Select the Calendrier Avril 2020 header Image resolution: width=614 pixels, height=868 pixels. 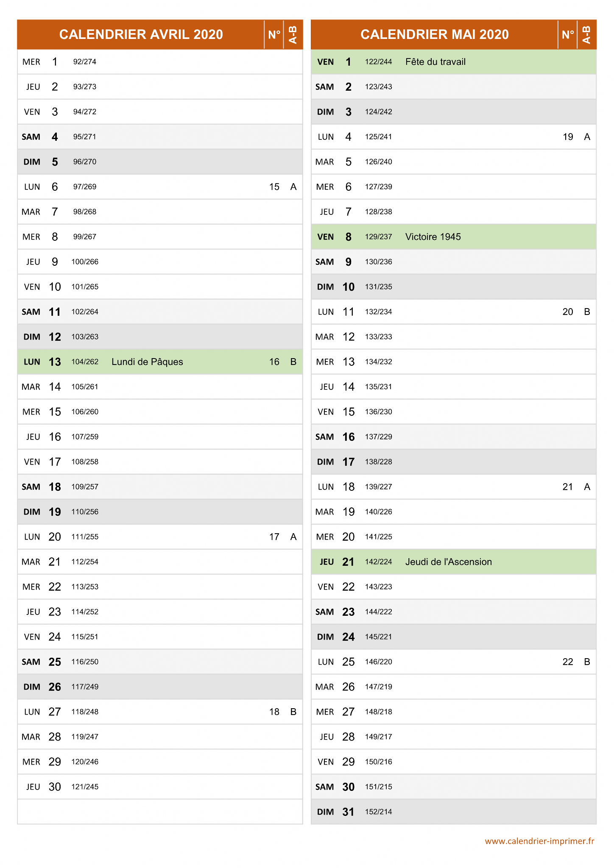[141, 34]
